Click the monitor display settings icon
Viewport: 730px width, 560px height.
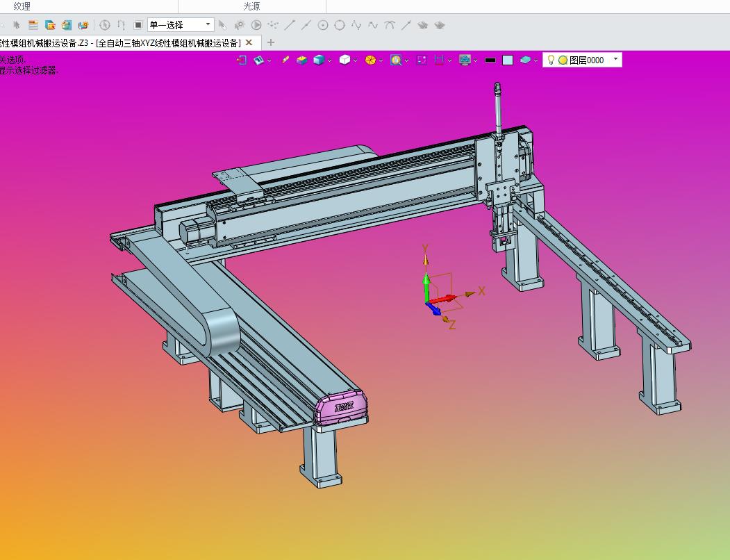pos(465,60)
